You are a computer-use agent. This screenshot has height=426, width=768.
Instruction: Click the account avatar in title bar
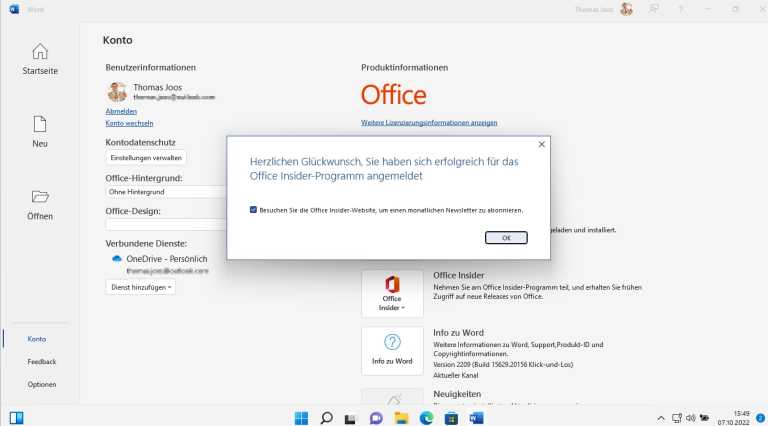coord(626,9)
